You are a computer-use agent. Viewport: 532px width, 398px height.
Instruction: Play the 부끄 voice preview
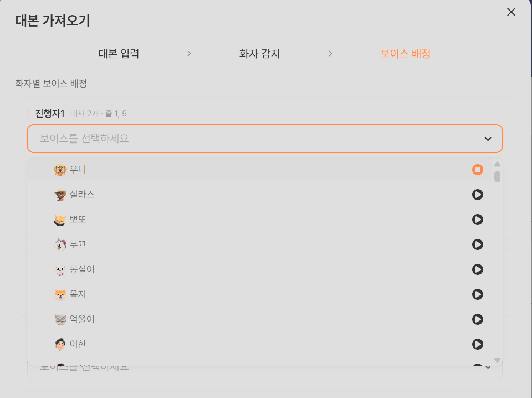[x=477, y=244]
